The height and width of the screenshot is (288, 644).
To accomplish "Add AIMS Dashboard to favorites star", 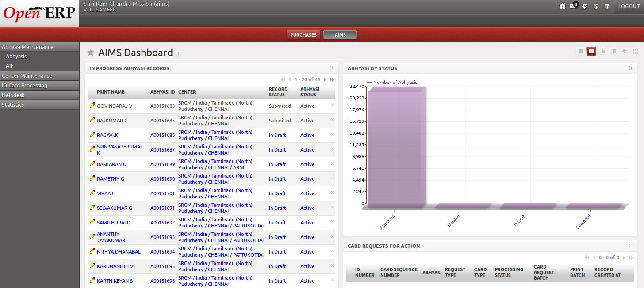I will 91,53.
